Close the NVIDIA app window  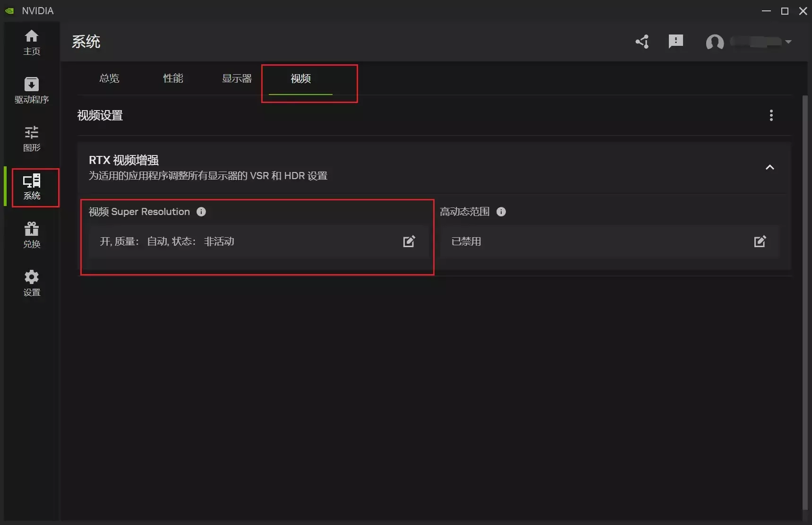803,11
